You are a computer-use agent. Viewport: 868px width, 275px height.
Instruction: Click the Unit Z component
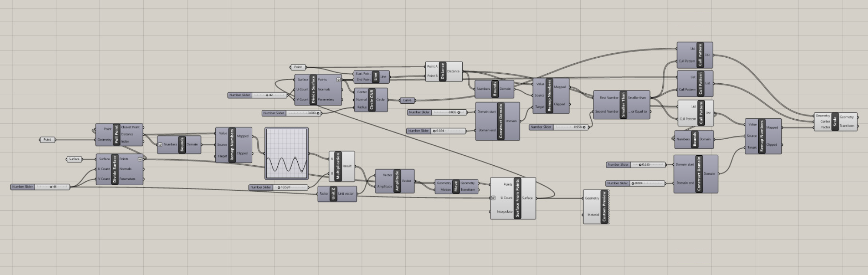tap(333, 193)
